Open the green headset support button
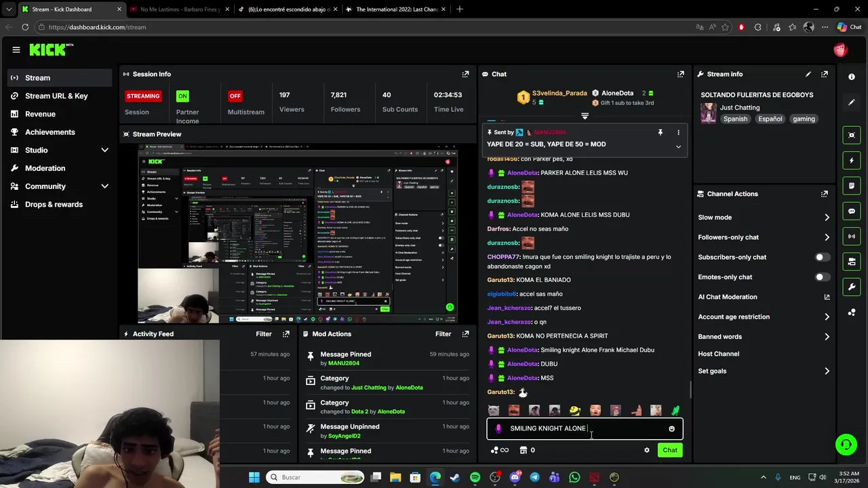The image size is (868, 488). point(846,445)
